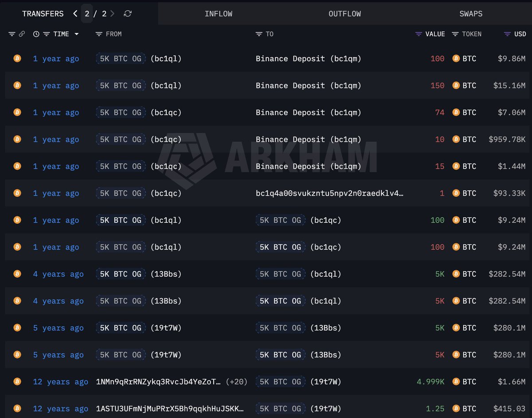Image resolution: width=532 pixels, height=418 pixels.
Task: Open the TOKEN column filter
Action: click(x=455, y=34)
